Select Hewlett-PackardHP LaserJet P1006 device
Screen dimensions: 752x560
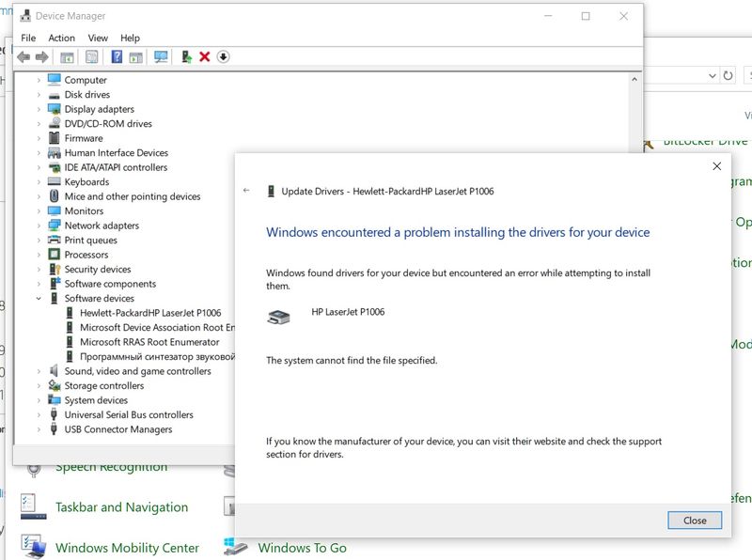click(150, 313)
